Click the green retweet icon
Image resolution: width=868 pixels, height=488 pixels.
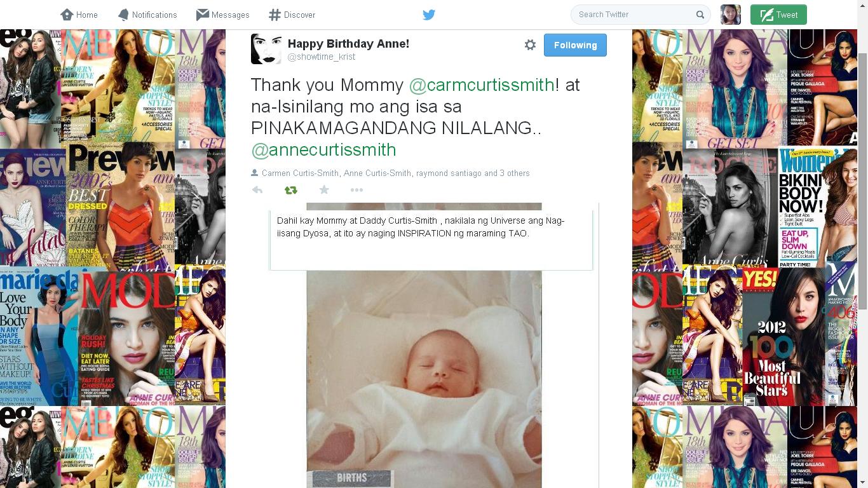290,190
